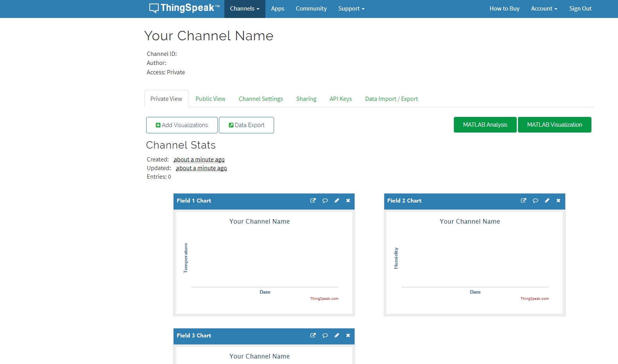The image size is (618, 364).
Task: Open the Community menu item
Action: 311,9
